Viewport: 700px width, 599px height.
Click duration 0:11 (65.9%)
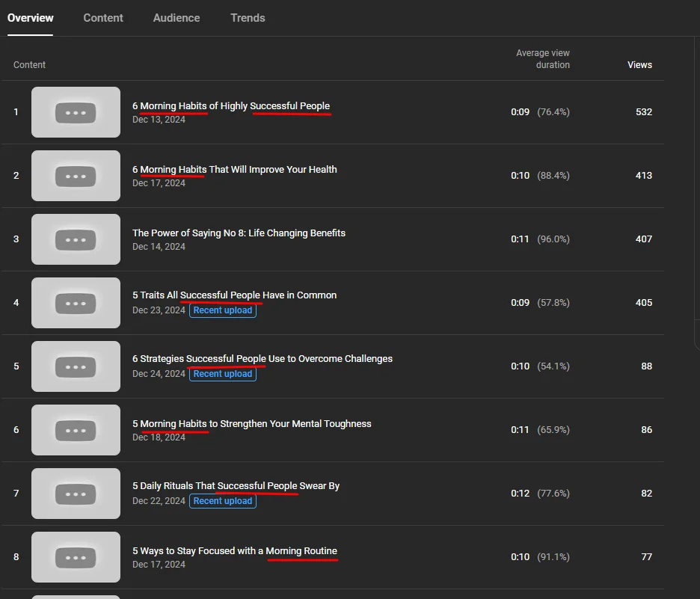[540, 430]
